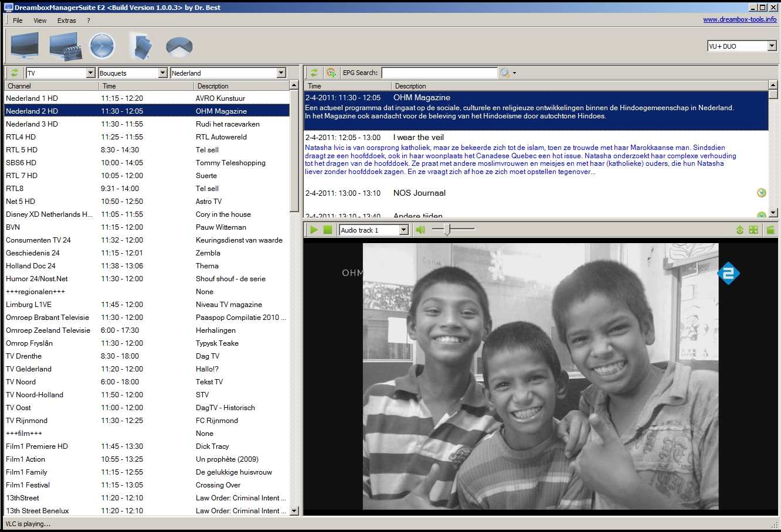Image resolution: width=781 pixels, height=532 pixels.
Task: Click timer icon on NOS Journaal row
Action: [x=762, y=193]
